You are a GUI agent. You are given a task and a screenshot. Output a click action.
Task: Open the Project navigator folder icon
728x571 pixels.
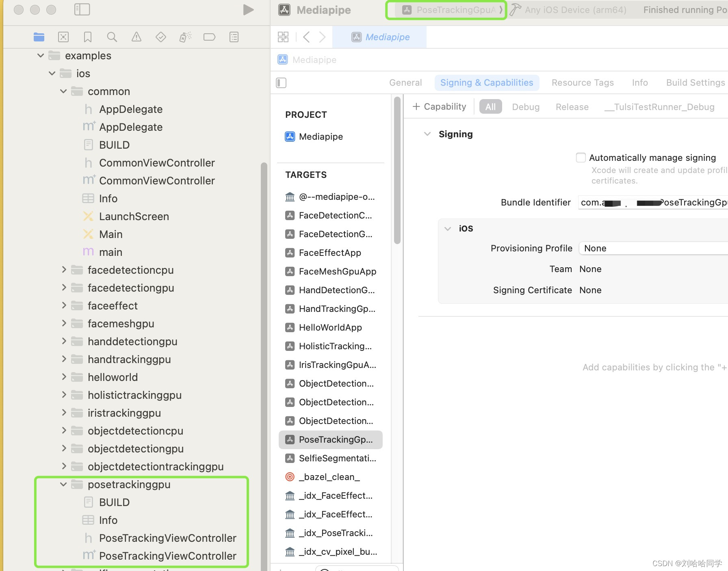(39, 37)
